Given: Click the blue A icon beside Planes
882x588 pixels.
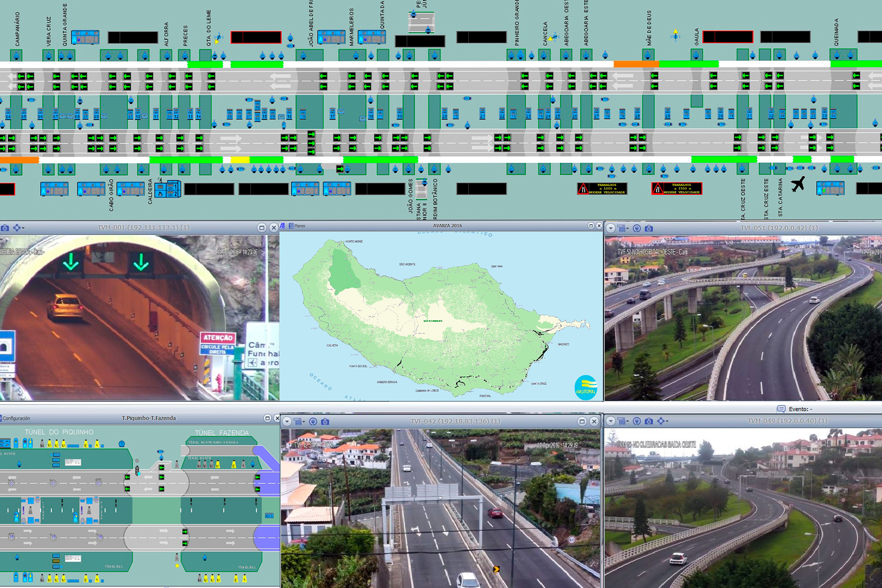Looking at the screenshot, I should (282, 226).
